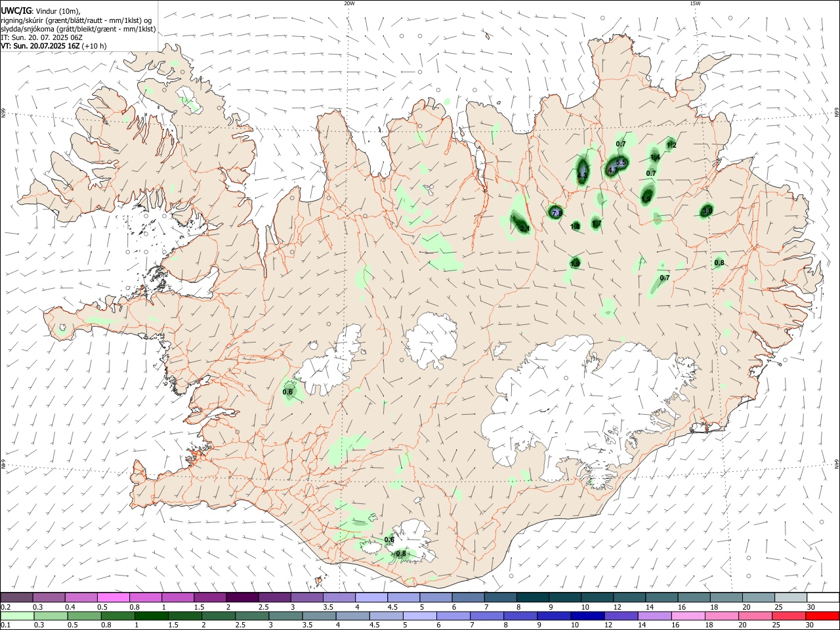The width and height of the screenshot is (840, 630).
Task: Pick the 1.2 precipitation value label
Action: click(x=671, y=145)
